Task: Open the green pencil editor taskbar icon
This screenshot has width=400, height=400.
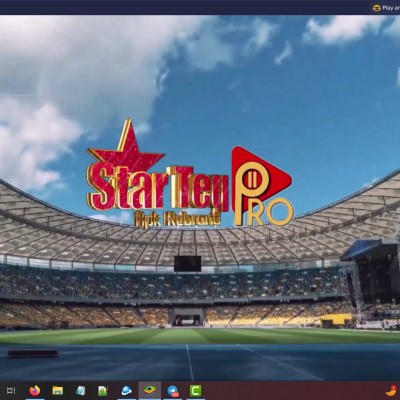Action: (102, 390)
